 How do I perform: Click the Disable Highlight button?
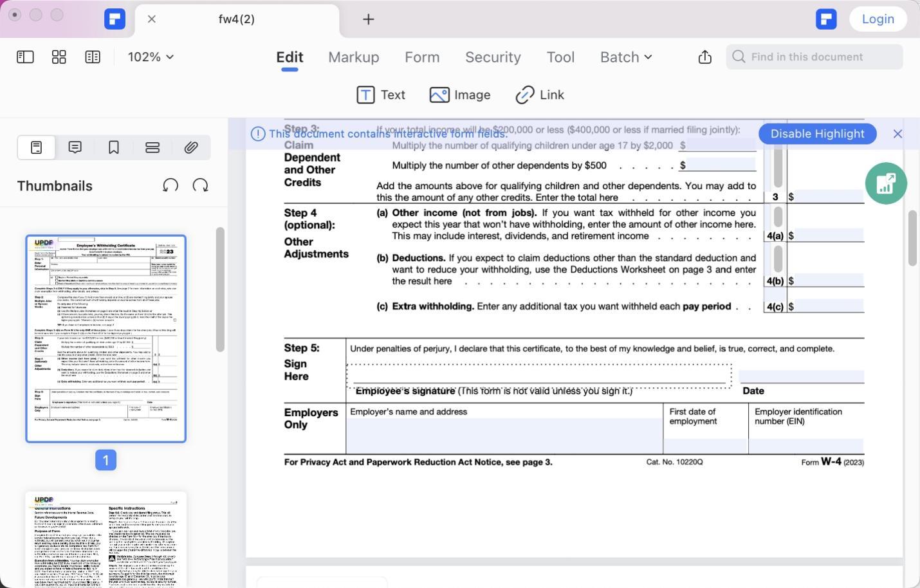click(x=817, y=134)
